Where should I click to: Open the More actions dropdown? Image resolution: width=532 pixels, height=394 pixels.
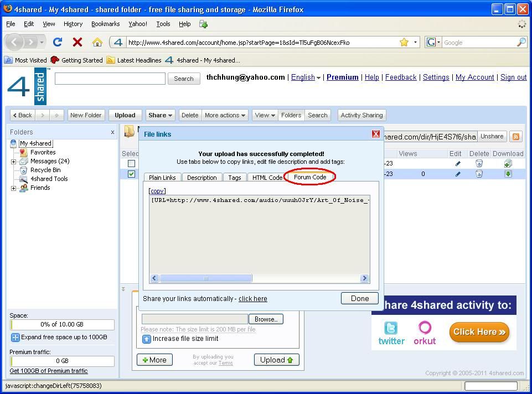point(225,115)
